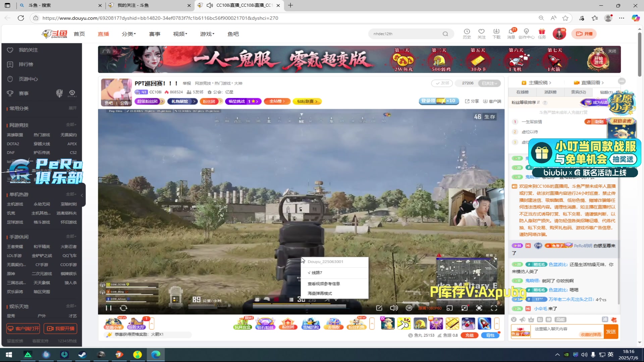Open the player's volume speaker icon
Viewport: 644px width, 362px height.
394,308
